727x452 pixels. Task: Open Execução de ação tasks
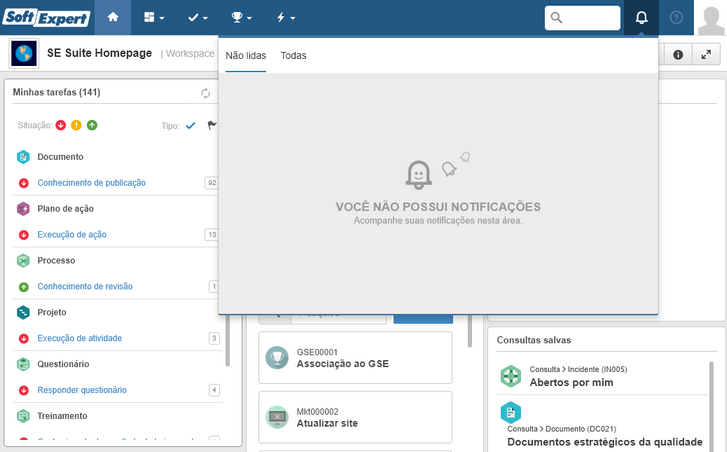[72, 235]
